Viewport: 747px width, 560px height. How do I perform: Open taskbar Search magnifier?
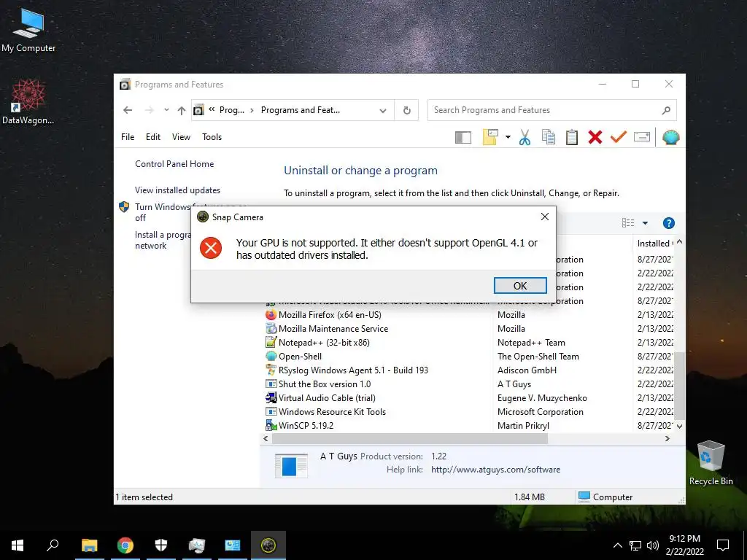(53, 545)
